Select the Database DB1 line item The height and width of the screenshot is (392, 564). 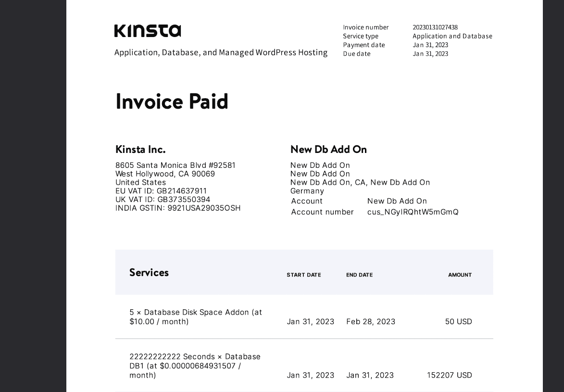point(195,366)
